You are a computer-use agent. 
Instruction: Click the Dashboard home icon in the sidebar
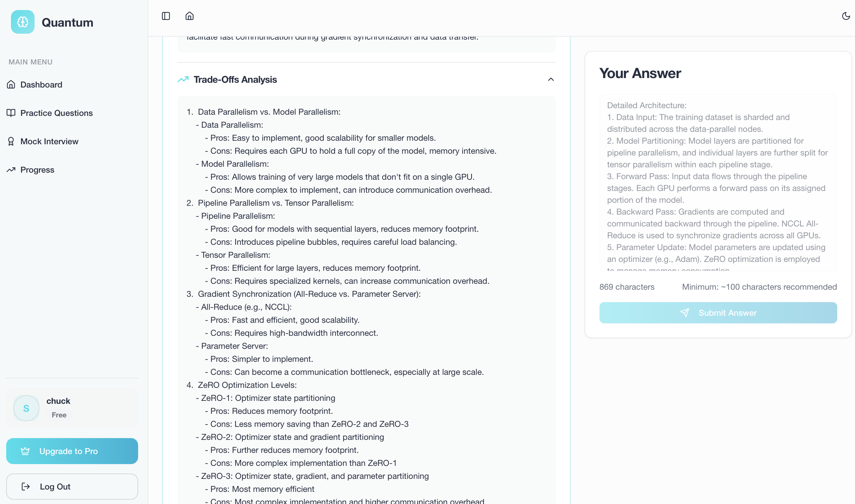[11, 85]
